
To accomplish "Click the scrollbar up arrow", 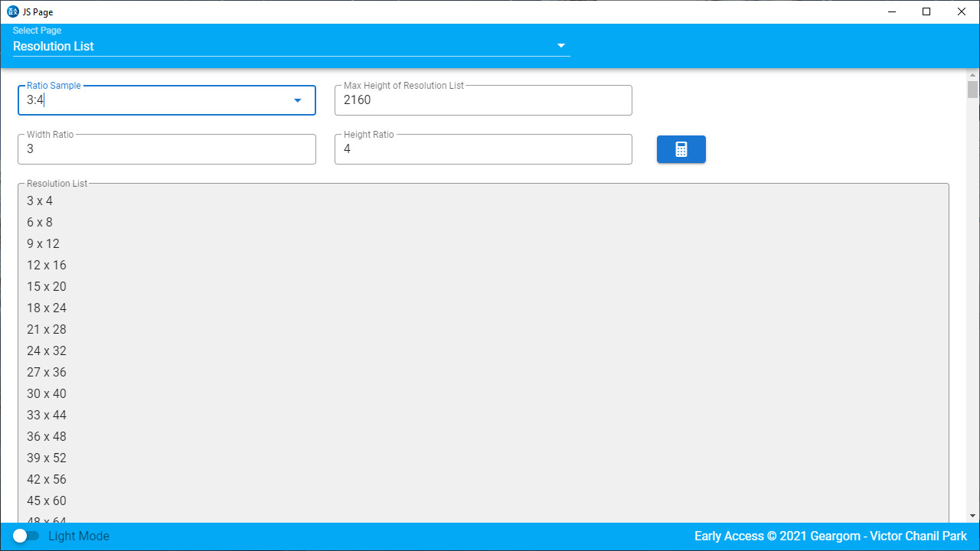I will click(973, 73).
